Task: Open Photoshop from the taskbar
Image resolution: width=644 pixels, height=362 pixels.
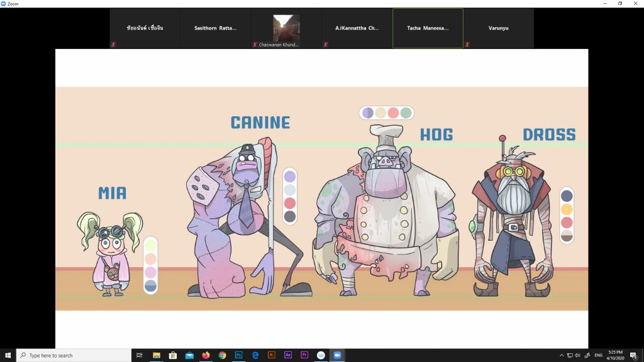Action: (x=239, y=355)
